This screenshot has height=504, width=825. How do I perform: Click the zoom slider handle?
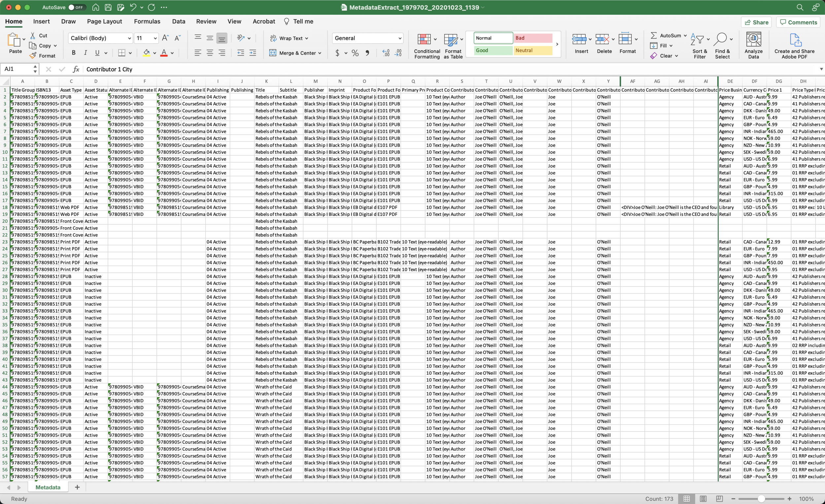(761, 499)
